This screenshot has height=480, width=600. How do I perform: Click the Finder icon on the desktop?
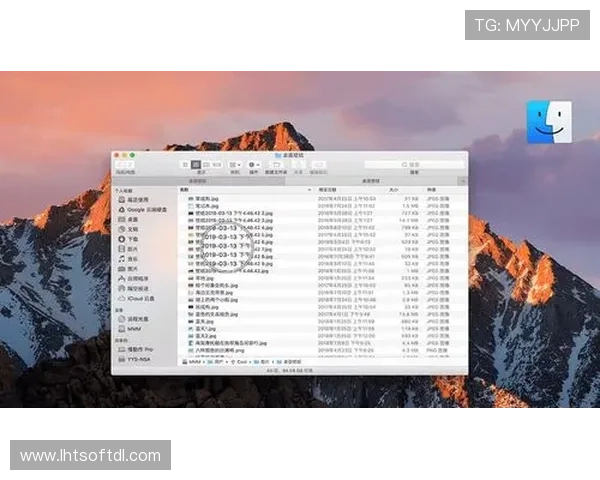549,121
